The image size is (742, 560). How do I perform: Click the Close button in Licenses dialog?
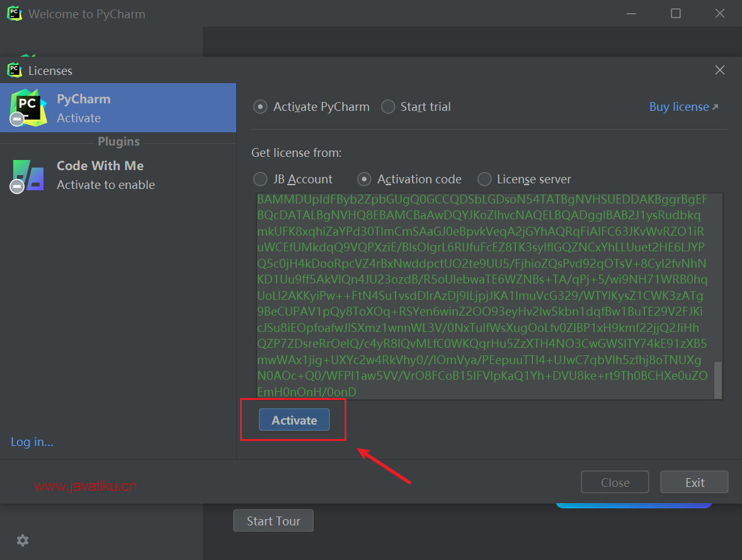(x=615, y=483)
